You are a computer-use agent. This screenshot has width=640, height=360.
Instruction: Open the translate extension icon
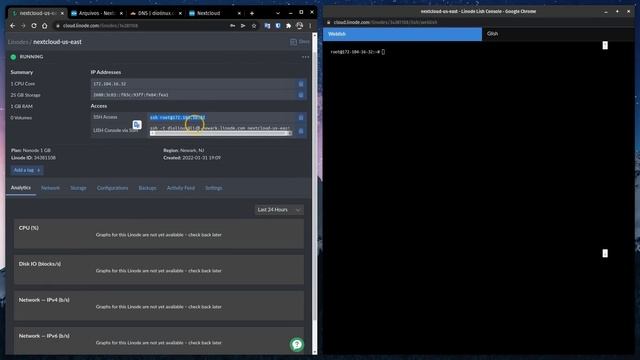[267, 26]
